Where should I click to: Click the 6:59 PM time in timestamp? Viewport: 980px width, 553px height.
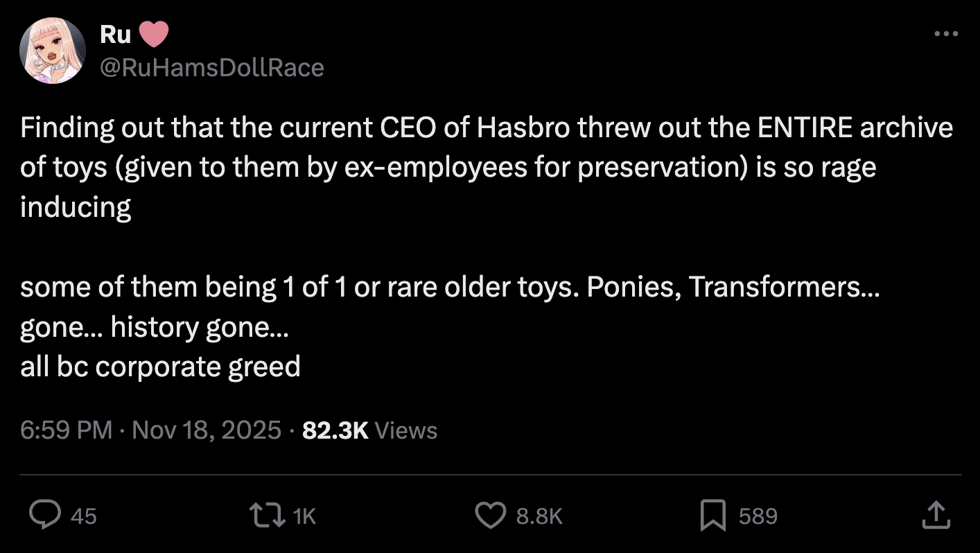click(66, 430)
